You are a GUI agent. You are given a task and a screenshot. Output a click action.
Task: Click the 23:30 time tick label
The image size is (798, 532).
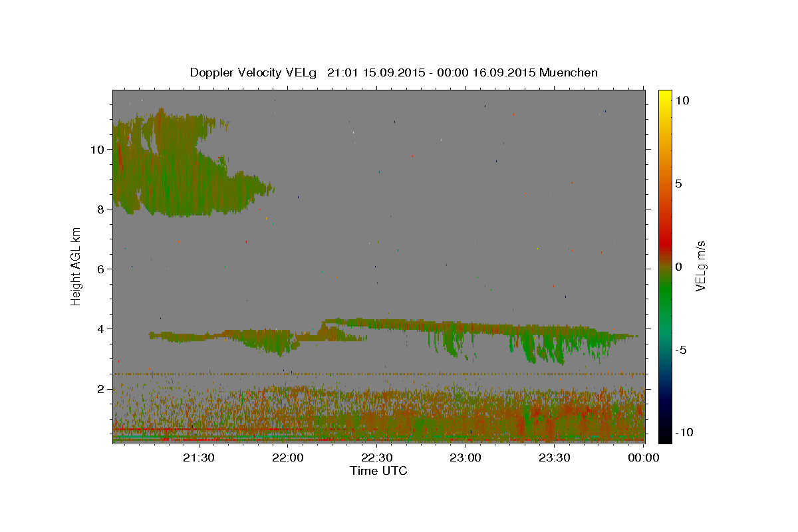(555, 458)
